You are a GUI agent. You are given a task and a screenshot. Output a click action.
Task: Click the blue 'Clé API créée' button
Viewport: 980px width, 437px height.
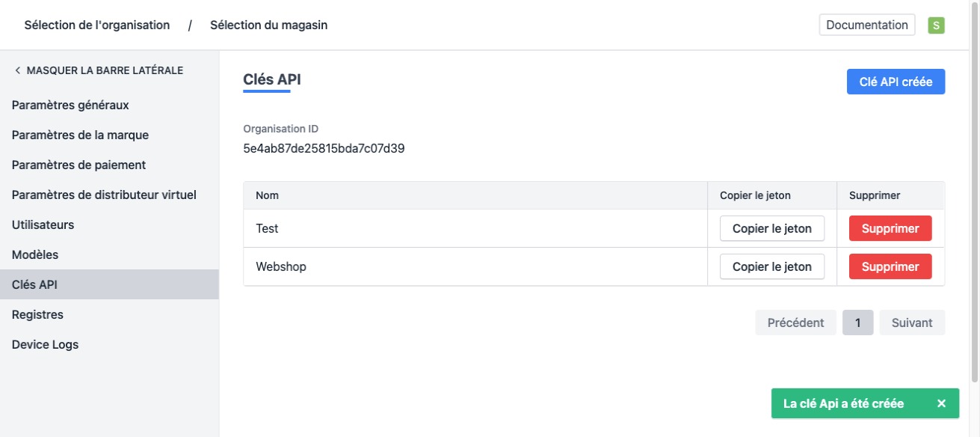click(x=896, y=82)
